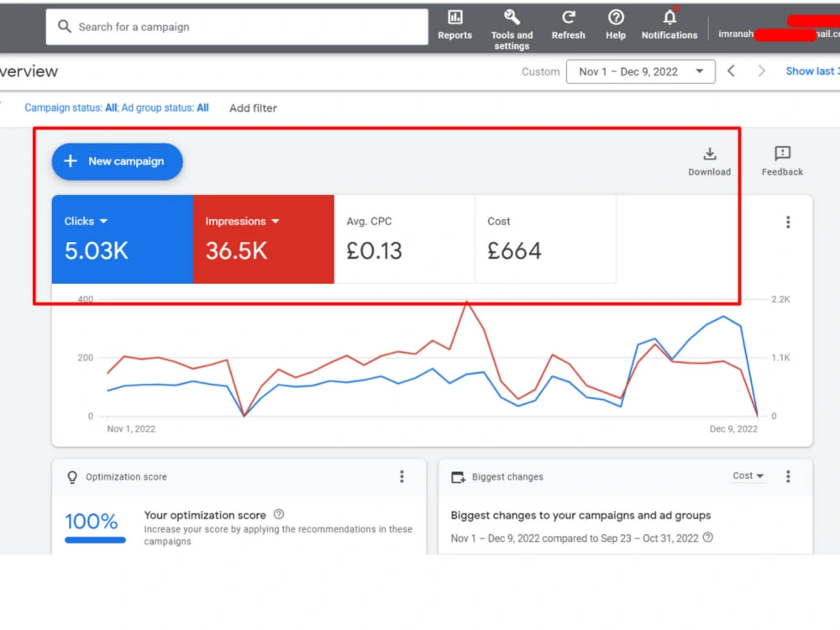The width and height of the screenshot is (840, 630).
Task: Click the optimization score progress bar
Action: (96, 540)
